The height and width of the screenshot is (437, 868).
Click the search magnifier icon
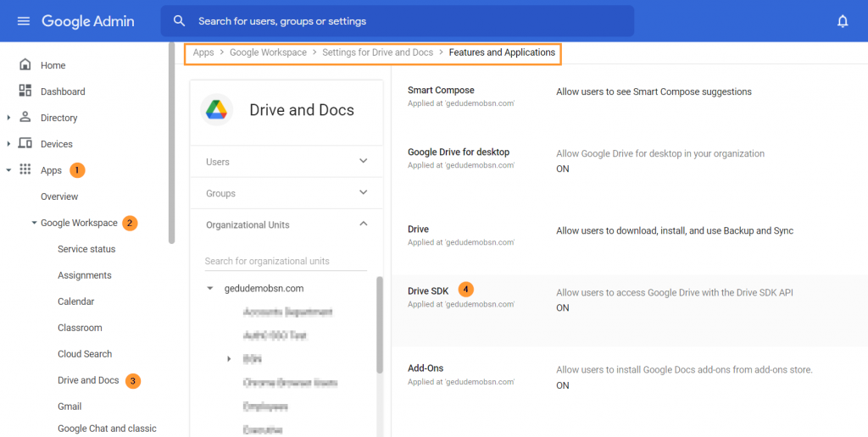[179, 21]
